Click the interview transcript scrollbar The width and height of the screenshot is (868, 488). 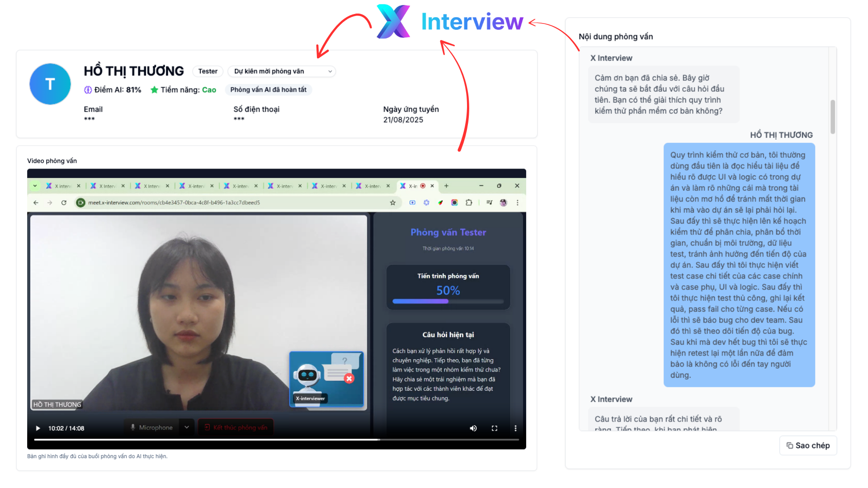832,117
